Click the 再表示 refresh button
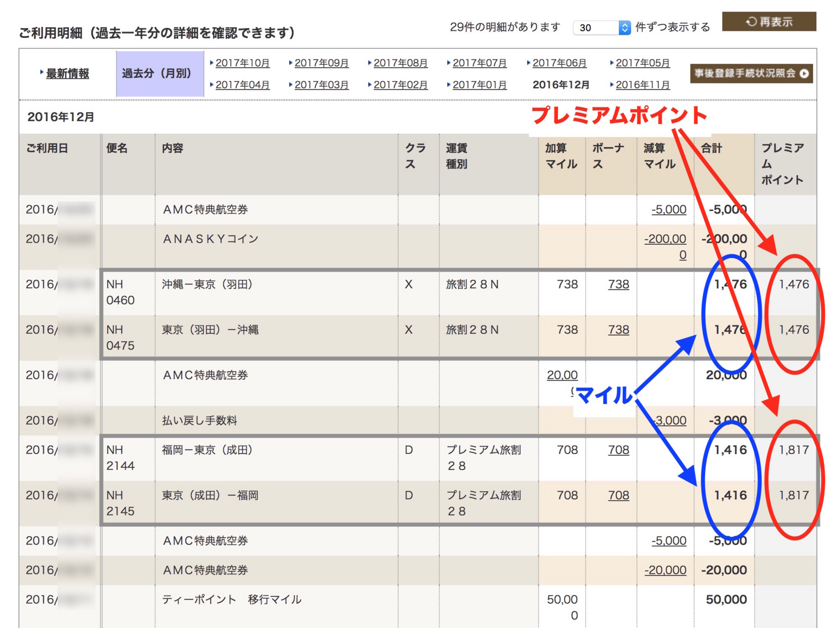840x628 pixels. [x=769, y=22]
